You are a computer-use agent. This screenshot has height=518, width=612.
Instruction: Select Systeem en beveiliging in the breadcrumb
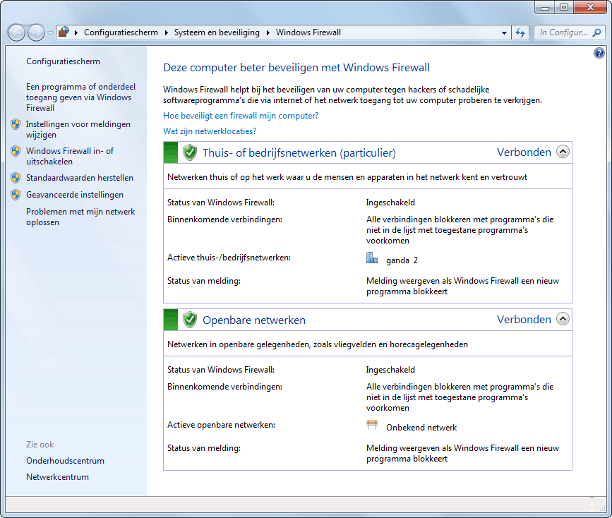pyautogui.click(x=217, y=32)
